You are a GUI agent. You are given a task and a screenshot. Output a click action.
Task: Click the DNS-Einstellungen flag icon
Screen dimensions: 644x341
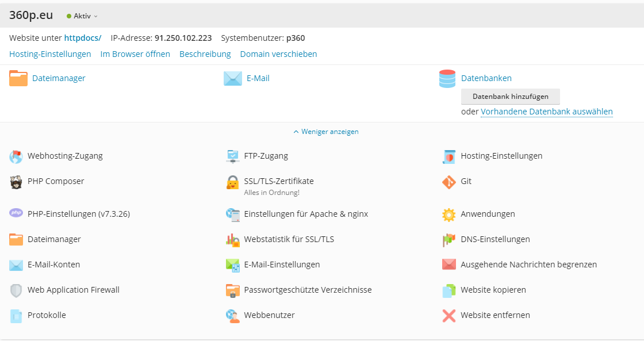coord(448,240)
